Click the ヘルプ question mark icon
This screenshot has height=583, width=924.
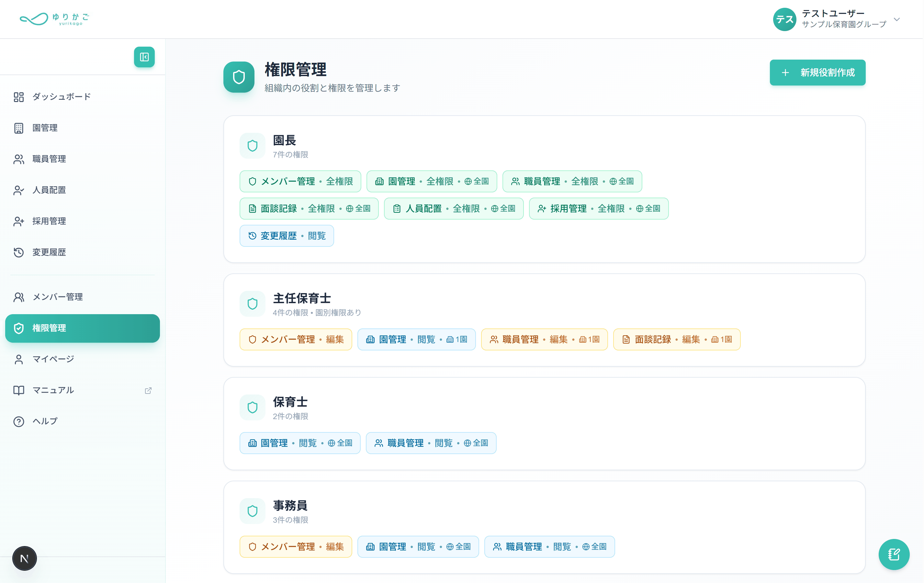(x=19, y=421)
